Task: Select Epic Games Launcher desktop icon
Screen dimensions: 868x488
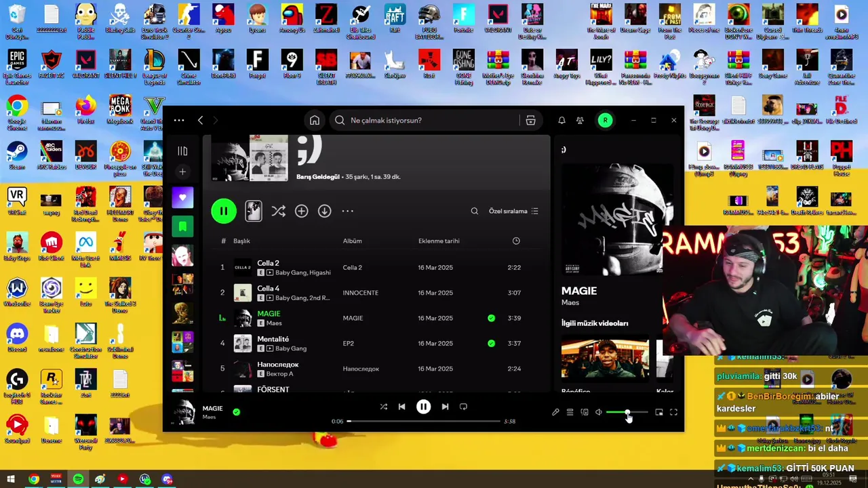Action: point(17,67)
